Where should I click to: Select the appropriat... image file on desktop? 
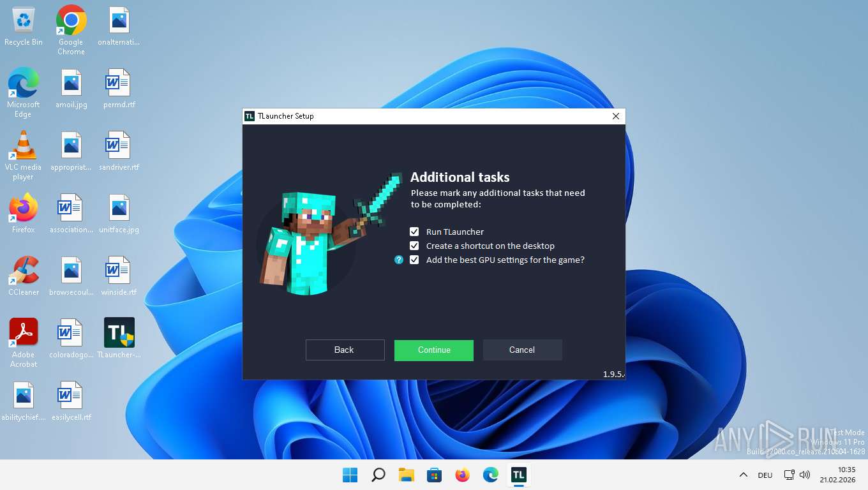[71, 152]
